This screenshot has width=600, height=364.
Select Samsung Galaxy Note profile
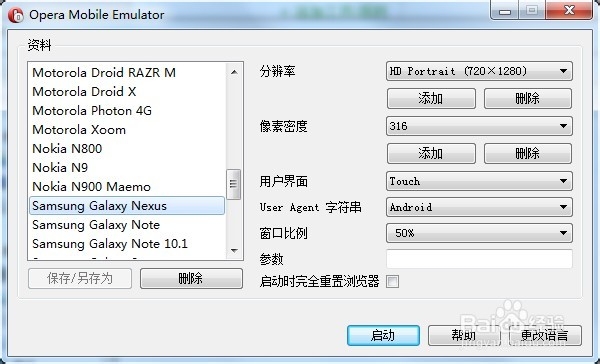click(x=127, y=225)
